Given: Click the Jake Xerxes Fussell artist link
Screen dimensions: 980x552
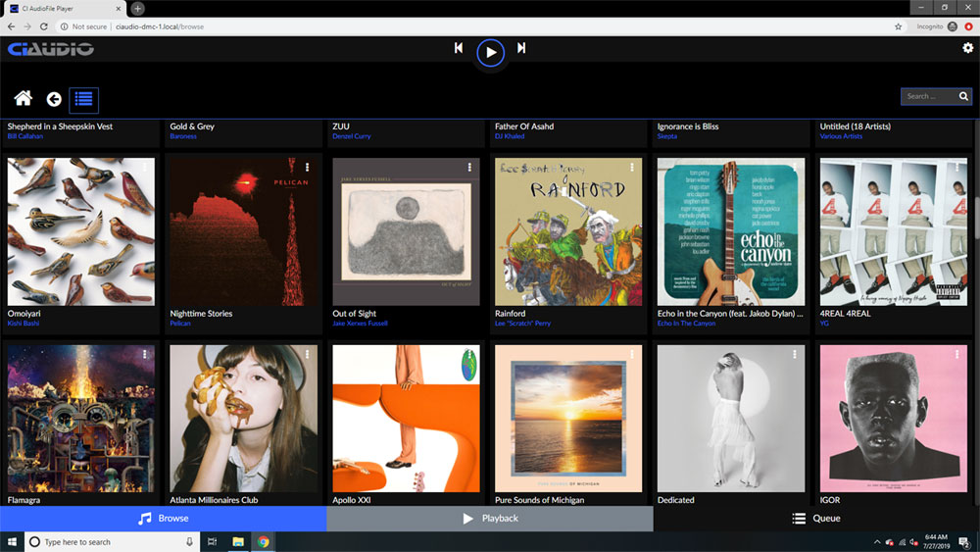Looking at the screenshot, I should (360, 324).
